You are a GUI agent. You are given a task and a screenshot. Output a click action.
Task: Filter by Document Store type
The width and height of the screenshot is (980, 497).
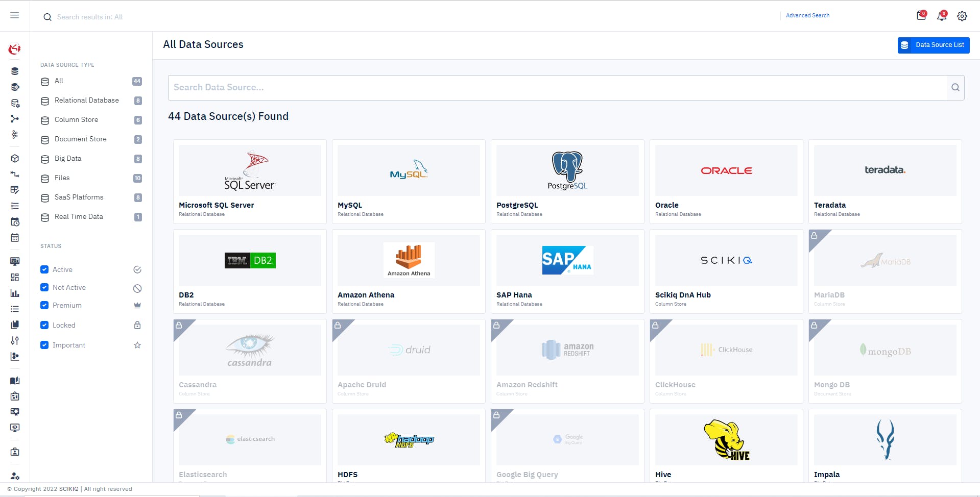click(x=91, y=139)
